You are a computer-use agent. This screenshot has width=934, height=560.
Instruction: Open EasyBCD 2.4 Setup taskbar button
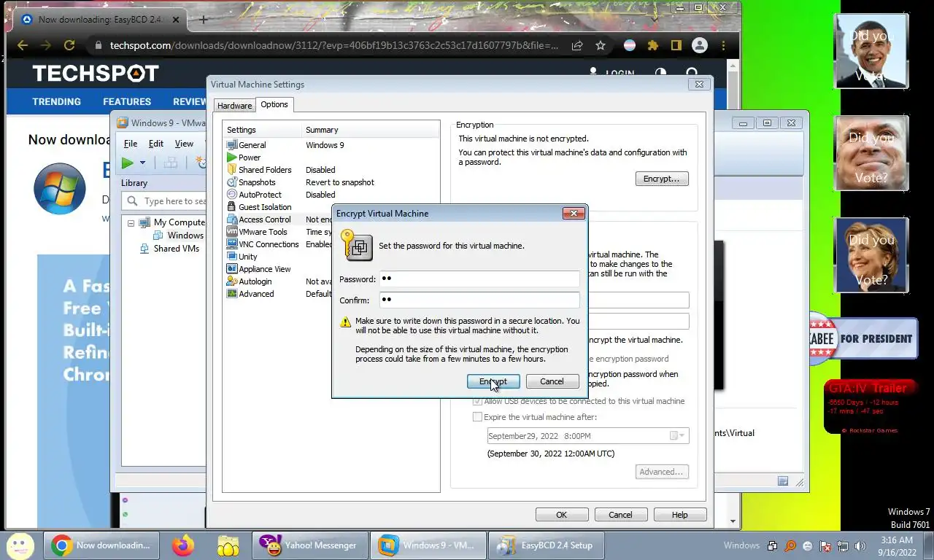click(545, 545)
